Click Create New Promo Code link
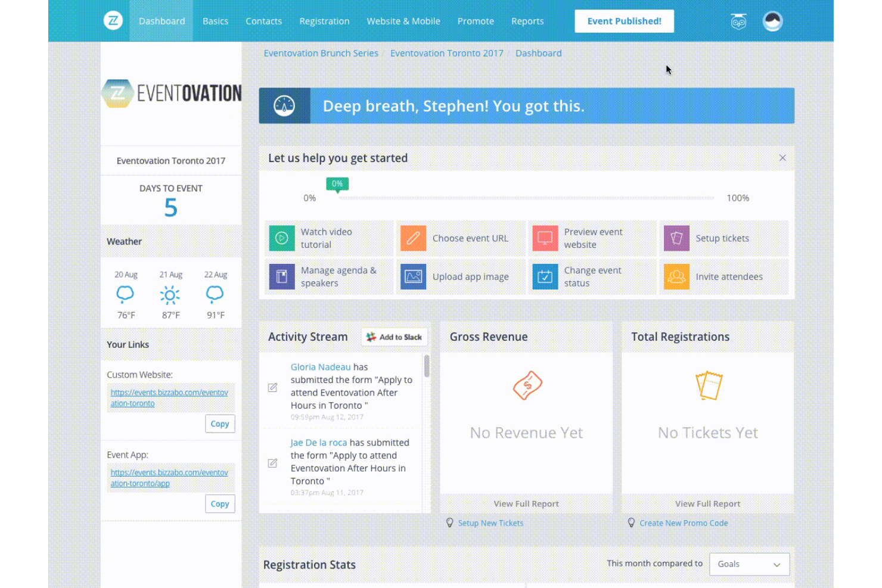Image resolution: width=882 pixels, height=588 pixels. [x=684, y=522]
